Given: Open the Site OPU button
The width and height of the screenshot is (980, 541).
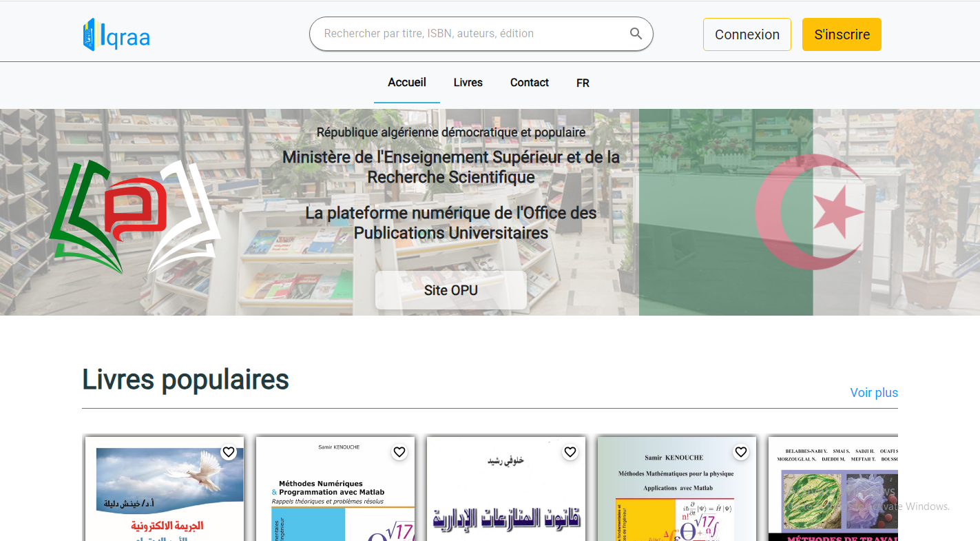Looking at the screenshot, I should pyautogui.click(x=450, y=290).
